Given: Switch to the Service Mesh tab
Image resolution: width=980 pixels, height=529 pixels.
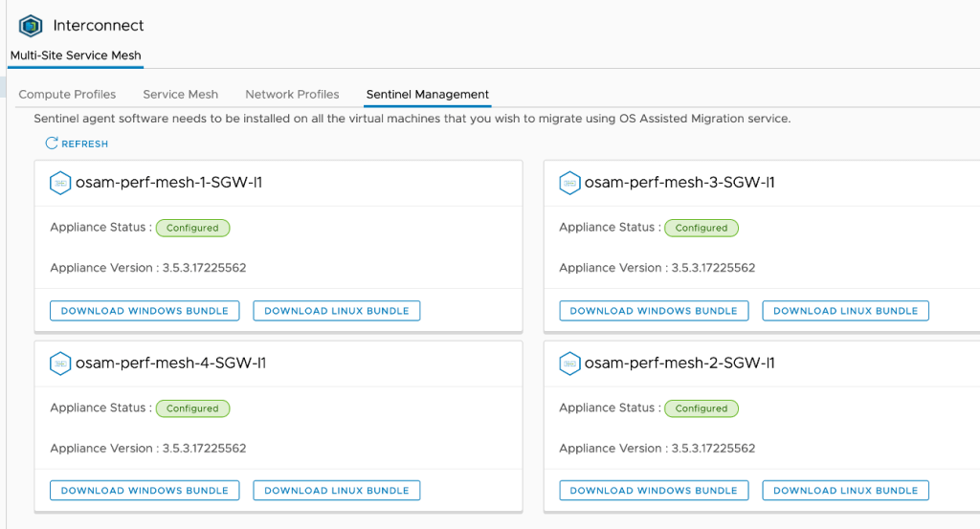Looking at the screenshot, I should point(180,95).
